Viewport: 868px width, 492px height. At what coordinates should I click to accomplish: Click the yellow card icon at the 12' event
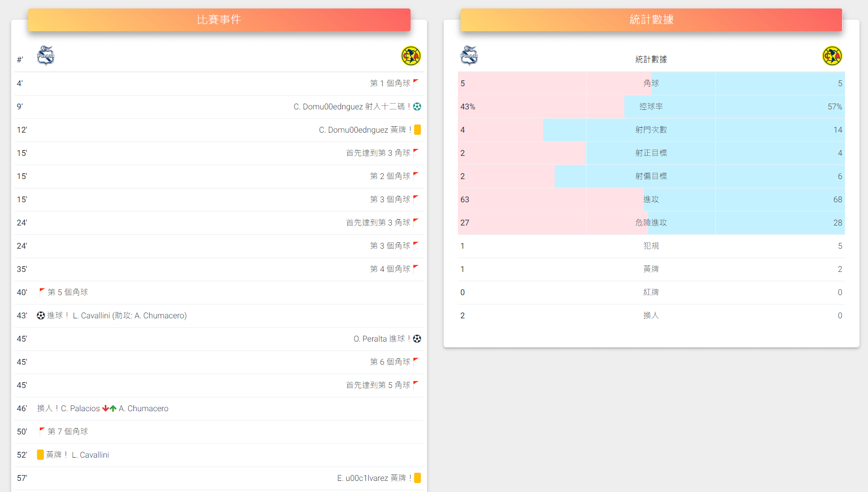(x=417, y=129)
